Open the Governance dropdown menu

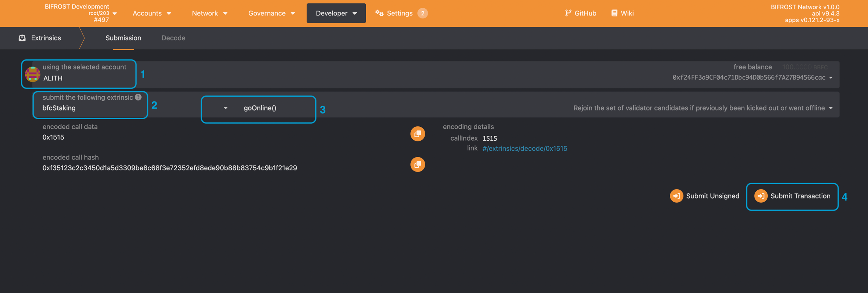click(271, 13)
